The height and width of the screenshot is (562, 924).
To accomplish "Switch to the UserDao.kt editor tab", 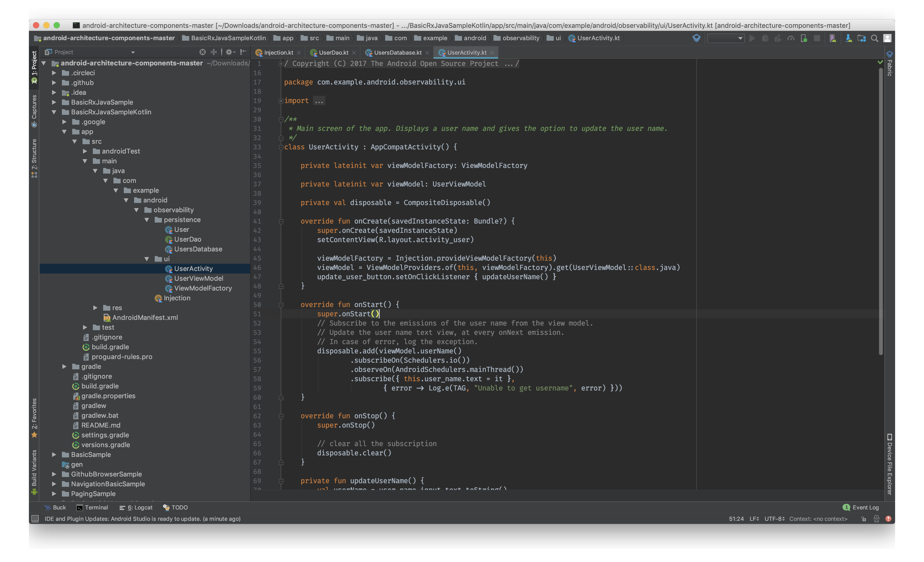I will tap(333, 53).
